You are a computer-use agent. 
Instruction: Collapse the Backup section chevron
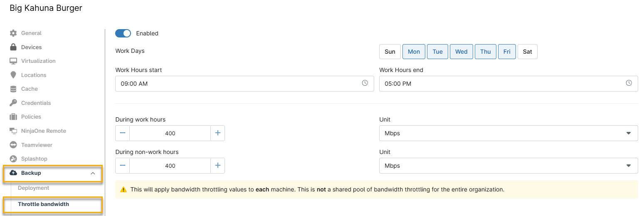93,173
